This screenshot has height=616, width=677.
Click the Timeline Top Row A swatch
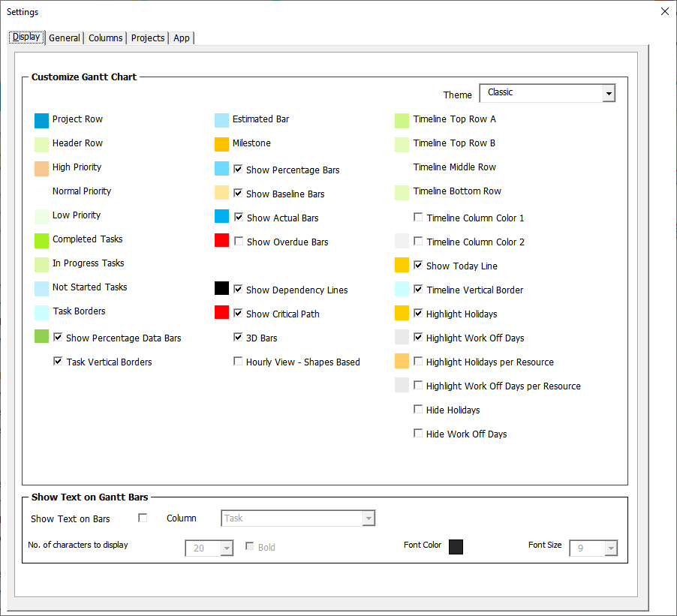point(402,121)
